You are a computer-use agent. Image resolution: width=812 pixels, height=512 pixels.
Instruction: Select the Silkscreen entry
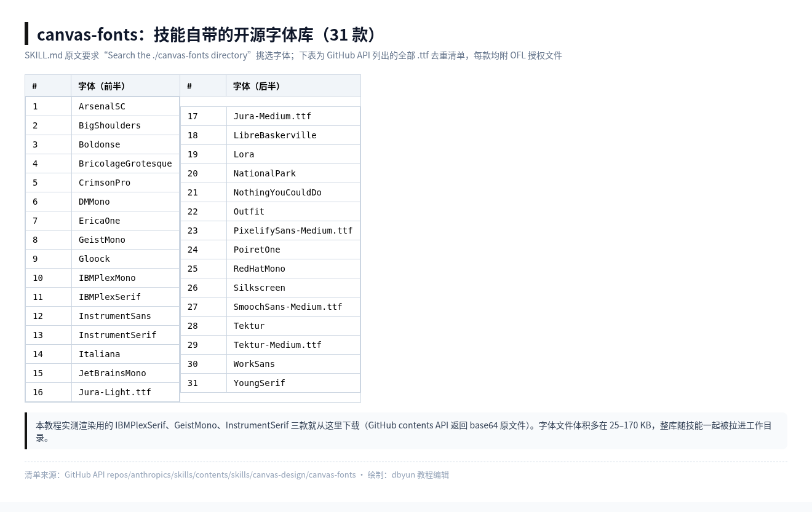pyautogui.click(x=293, y=288)
